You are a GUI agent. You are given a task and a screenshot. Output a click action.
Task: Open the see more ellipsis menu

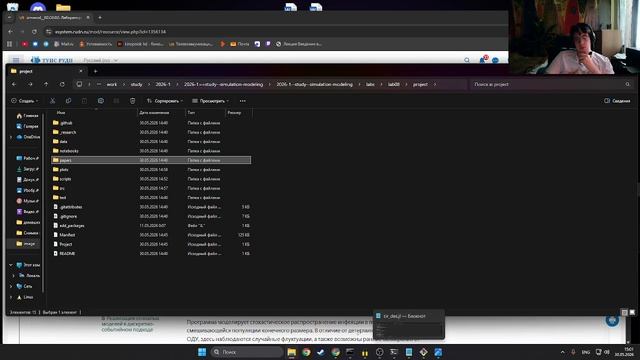click(x=242, y=101)
